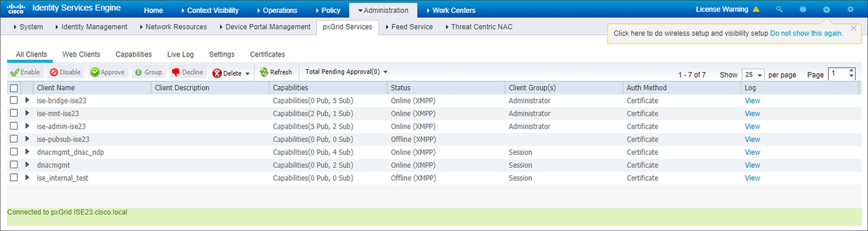Click the Decline thumbs-down button
This screenshot has height=231, width=868.
tap(187, 72)
